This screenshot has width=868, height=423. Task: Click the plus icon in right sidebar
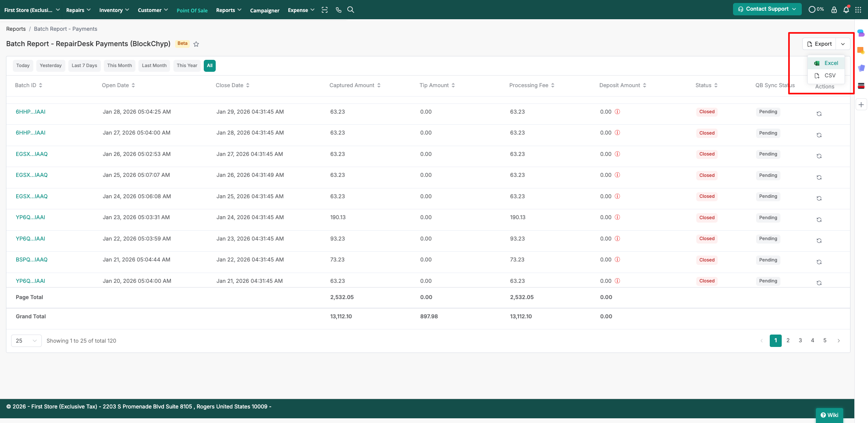pyautogui.click(x=861, y=105)
